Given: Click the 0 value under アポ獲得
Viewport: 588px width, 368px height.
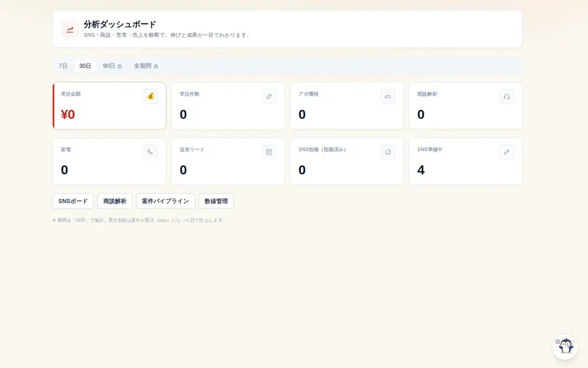Looking at the screenshot, I should pos(302,114).
